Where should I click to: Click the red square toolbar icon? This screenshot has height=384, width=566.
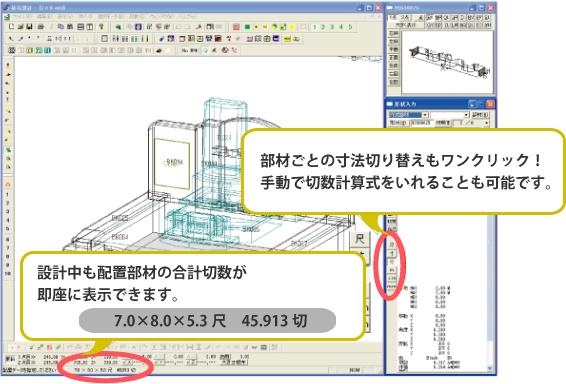click(236, 27)
